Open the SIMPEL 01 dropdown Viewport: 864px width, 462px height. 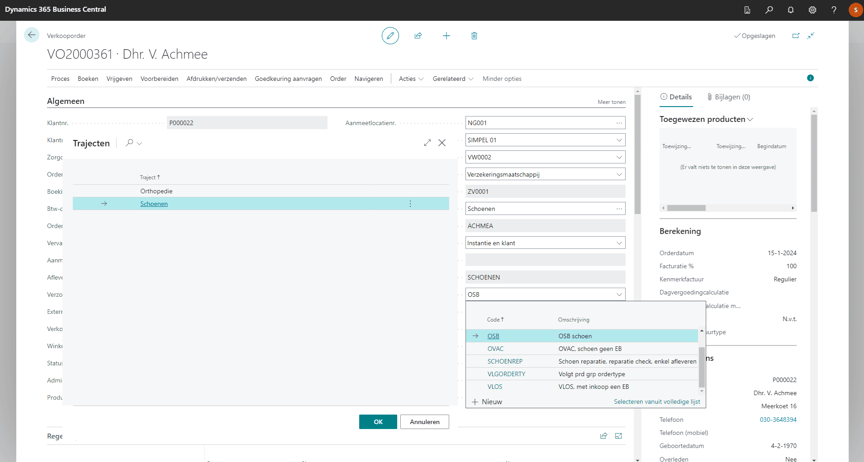pyautogui.click(x=619, y=140)
